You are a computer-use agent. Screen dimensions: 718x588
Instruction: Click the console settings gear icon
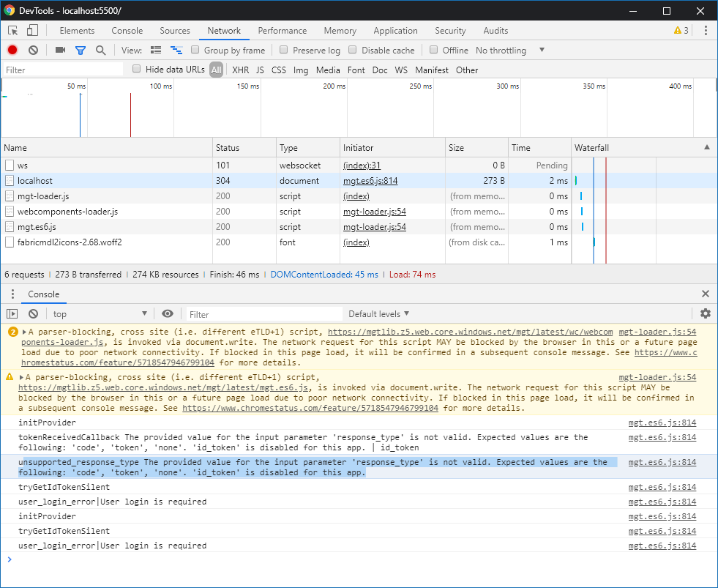click(705, 313)
